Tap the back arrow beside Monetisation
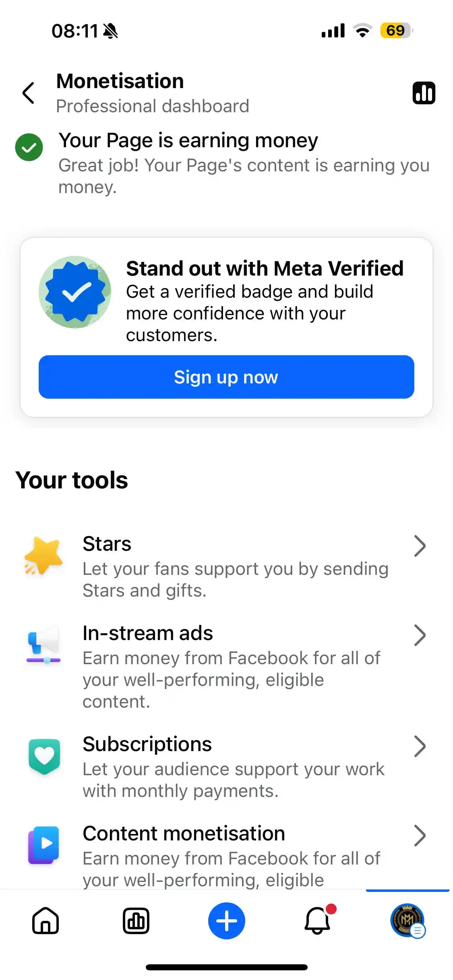This screenshot has height=980, width=453. point(29,93)
